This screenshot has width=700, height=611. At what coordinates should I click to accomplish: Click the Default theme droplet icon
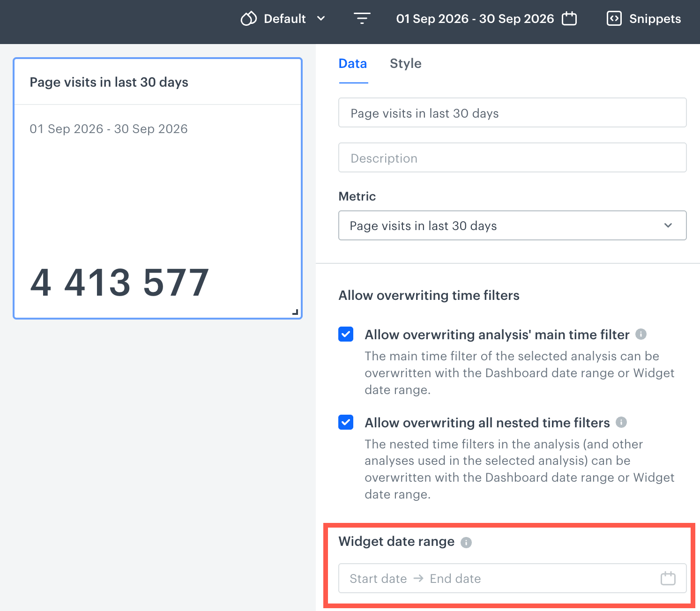point(249,19)
